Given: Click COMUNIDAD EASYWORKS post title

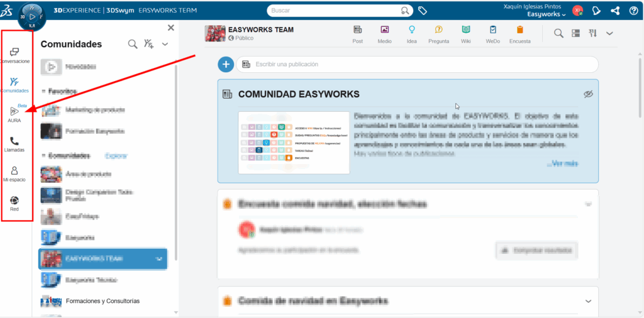Looking at the screenshot, I should [299, 94].
